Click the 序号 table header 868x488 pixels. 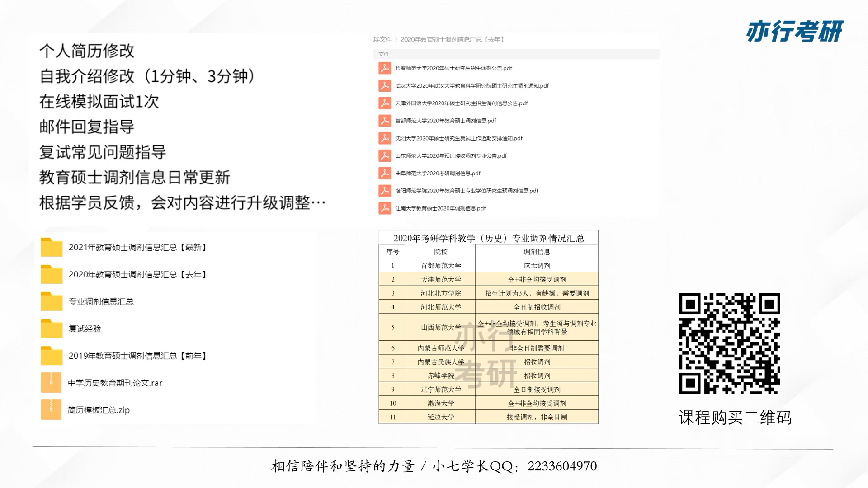(392, 252)
